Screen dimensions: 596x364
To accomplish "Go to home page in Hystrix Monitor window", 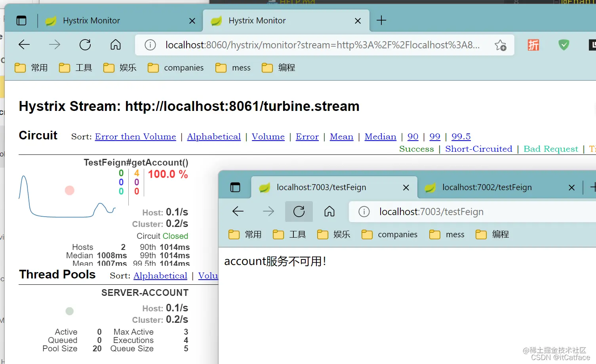I will (116, 45).
